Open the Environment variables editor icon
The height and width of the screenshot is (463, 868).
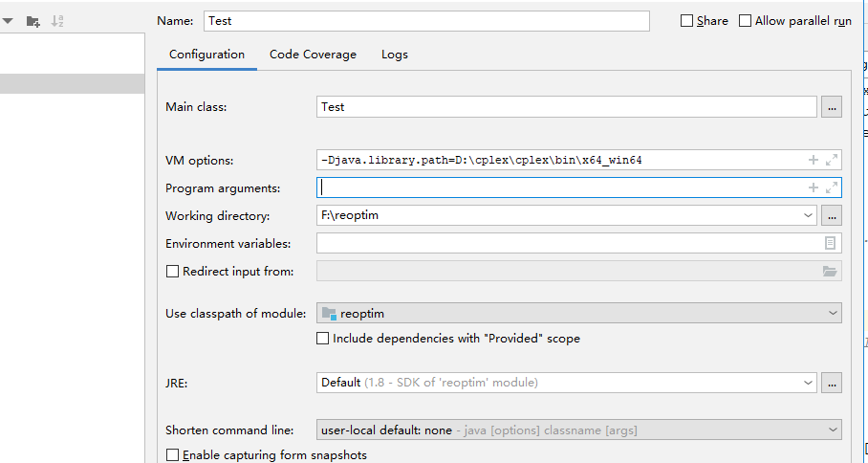(x=830, y=243)
